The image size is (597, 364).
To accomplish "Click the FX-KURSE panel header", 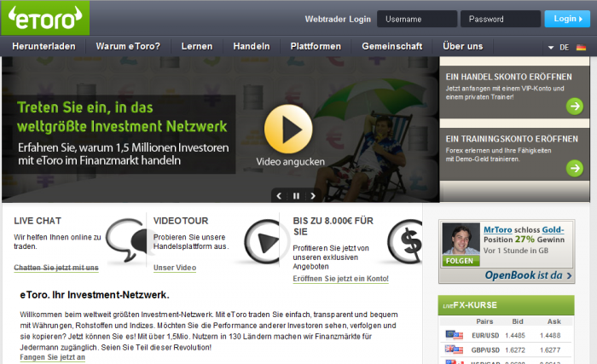I will [506, 305].
